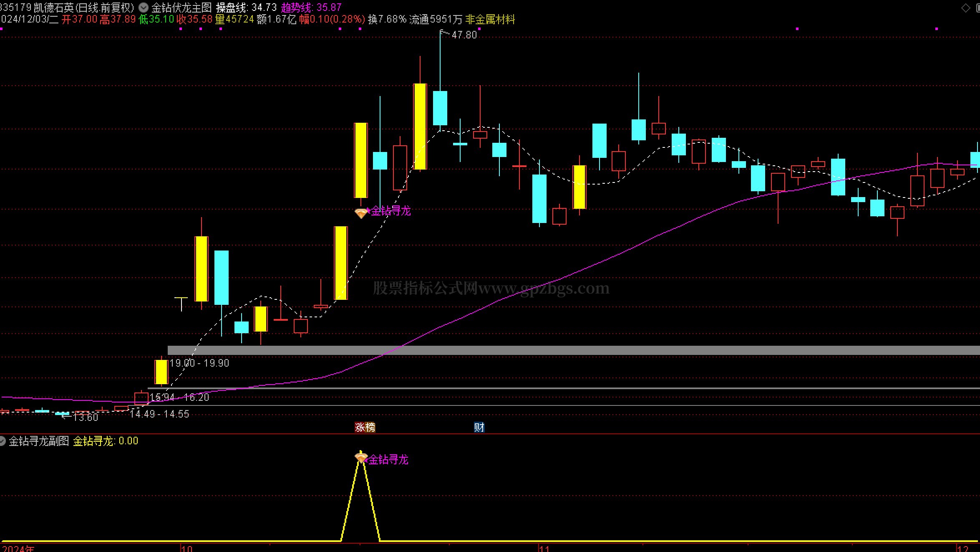Click the close price 收35.58
Screen dimensions: 980x552
pos(194,19)
